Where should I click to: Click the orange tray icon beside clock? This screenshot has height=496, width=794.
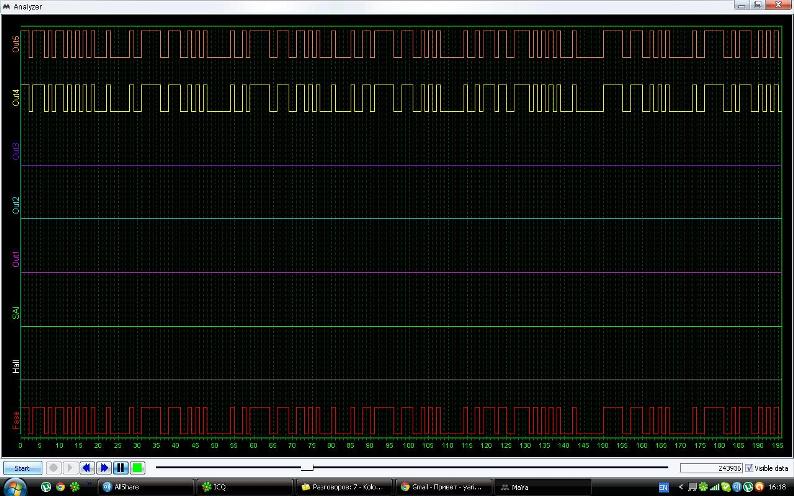tap(759, 487)
